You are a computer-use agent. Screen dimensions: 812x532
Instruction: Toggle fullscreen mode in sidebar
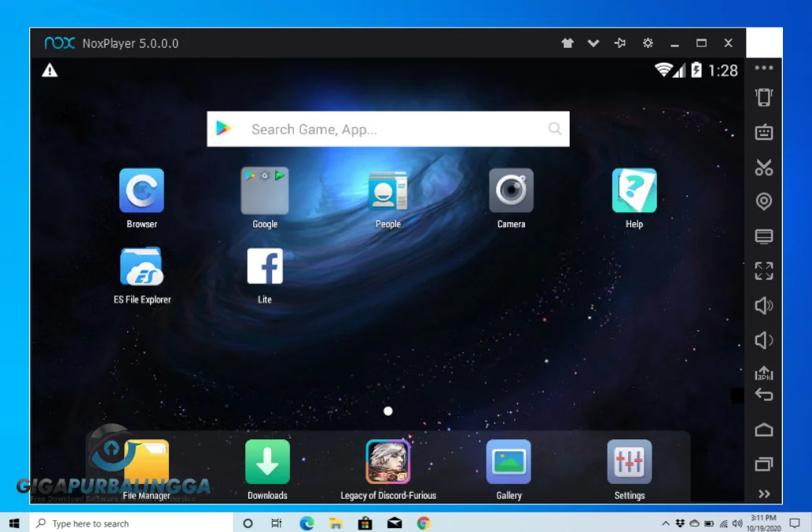[764, 270]
